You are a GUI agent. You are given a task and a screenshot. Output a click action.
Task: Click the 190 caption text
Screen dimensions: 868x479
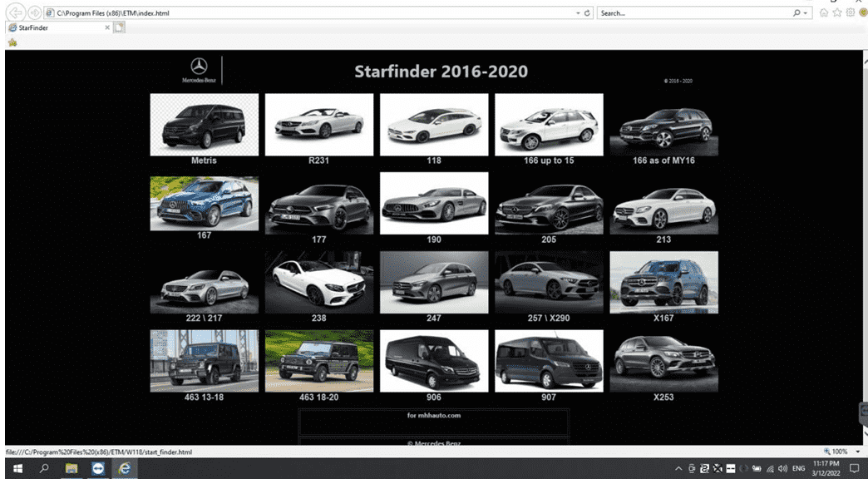(x=434, y=239)
